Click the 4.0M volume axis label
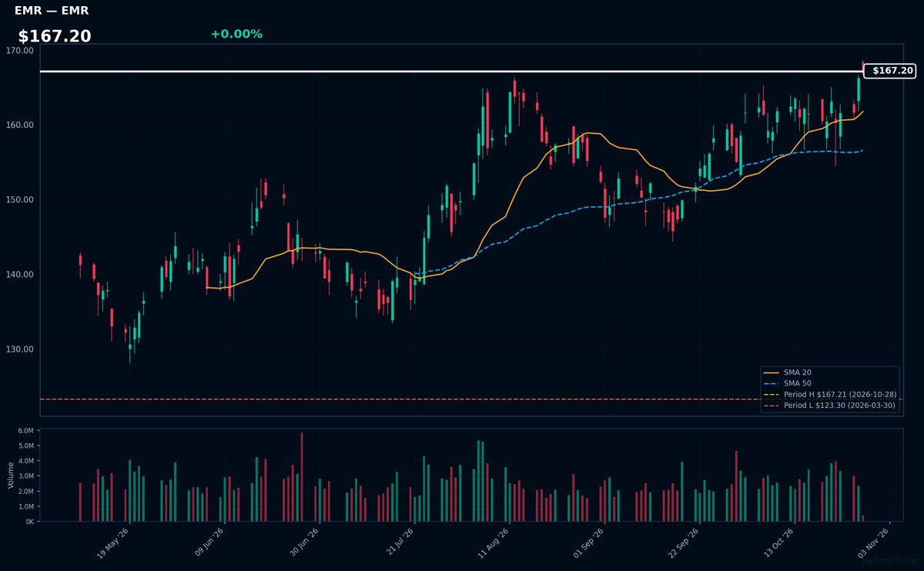Image resolution: width=924 pixels, height=571 pixels. coord(25,461)
